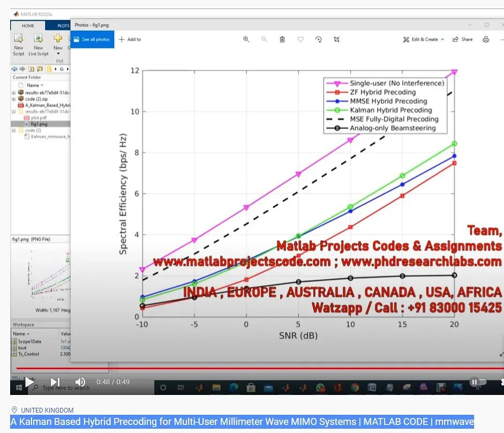Click the red video progress bar
The height and width of the screenshot is (433, 504).
click(x=260, y=368)
